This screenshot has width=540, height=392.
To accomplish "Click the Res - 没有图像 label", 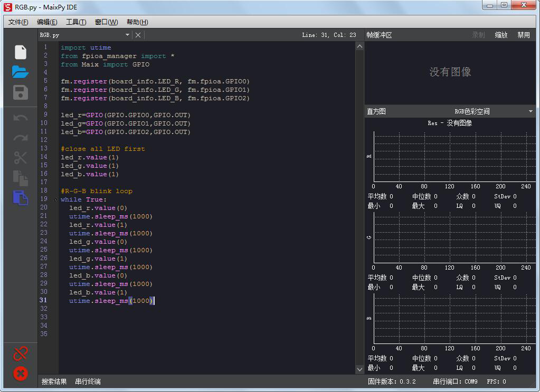I will click(450, 123).
